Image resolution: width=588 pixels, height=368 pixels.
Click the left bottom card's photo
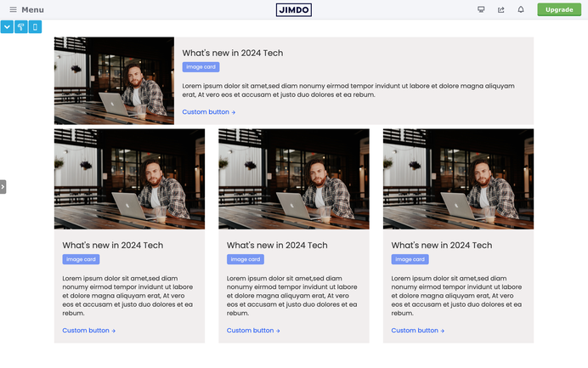pos(129,179)
